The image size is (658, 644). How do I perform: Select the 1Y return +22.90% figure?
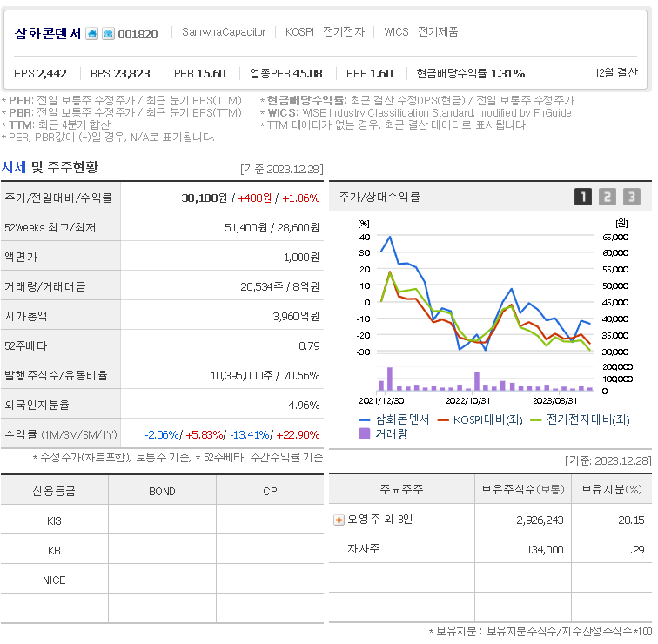pos(298,434)
